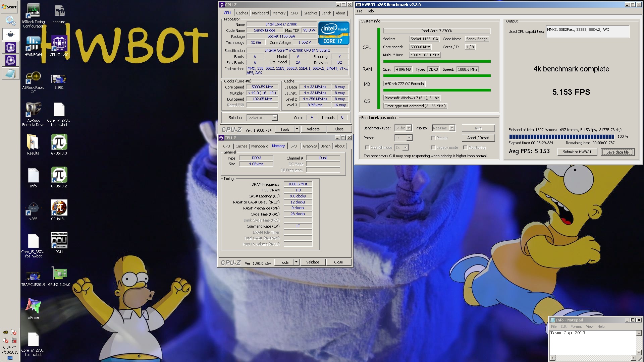Open the File menu in HWBOT x265
Image resolution: width=644 pixels, height=362 pixels.
360,11
